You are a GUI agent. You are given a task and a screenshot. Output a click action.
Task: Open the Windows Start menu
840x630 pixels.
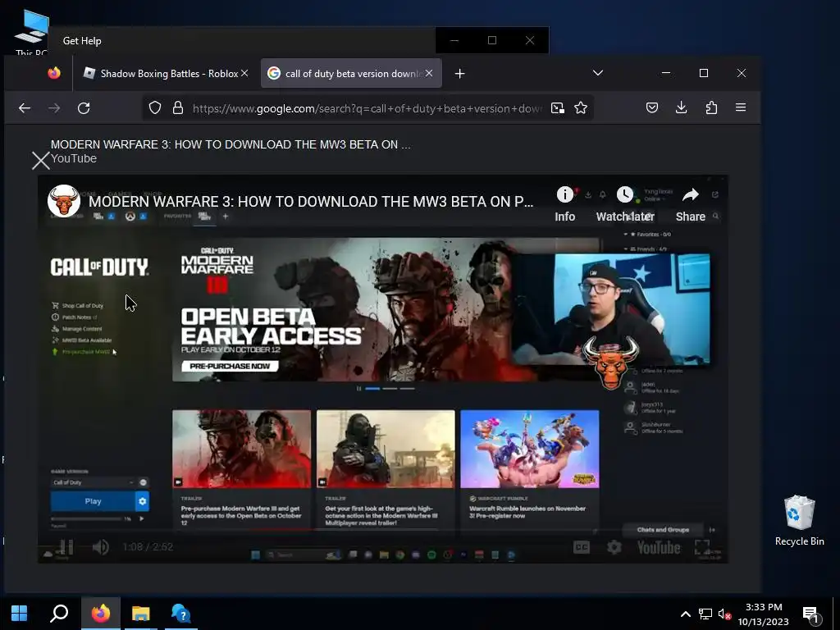20,614
